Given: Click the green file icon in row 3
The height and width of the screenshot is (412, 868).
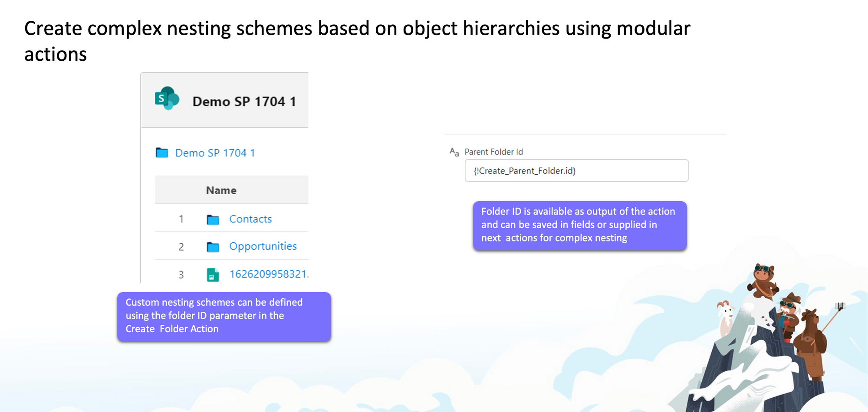Looking at the screenshot, I should click(213, 275).
